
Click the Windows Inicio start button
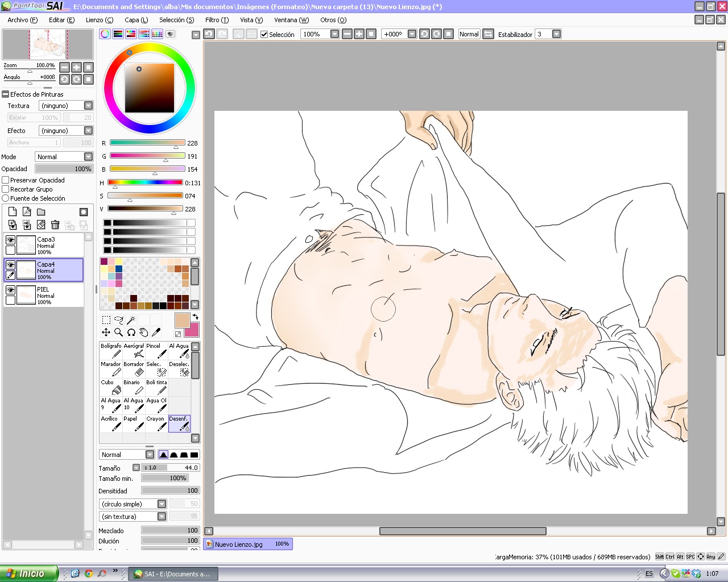click(29, 573)
